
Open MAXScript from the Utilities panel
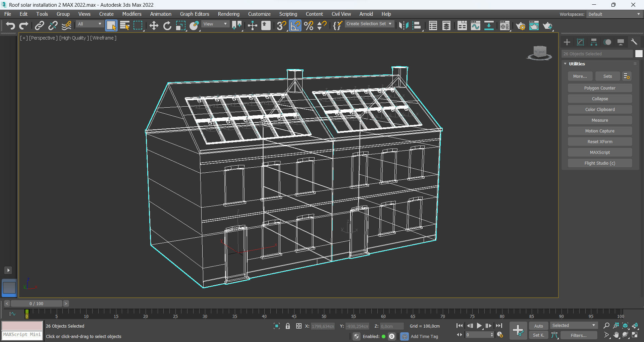click(599, 152)
